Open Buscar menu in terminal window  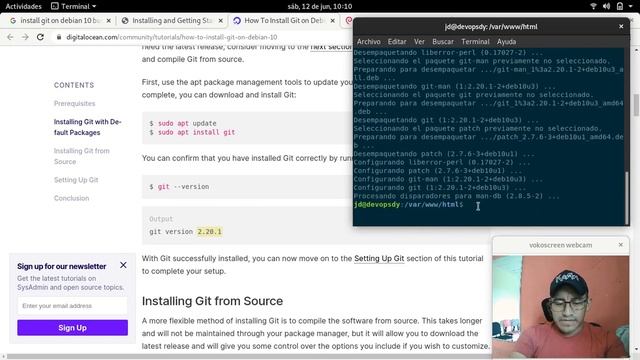443,42
